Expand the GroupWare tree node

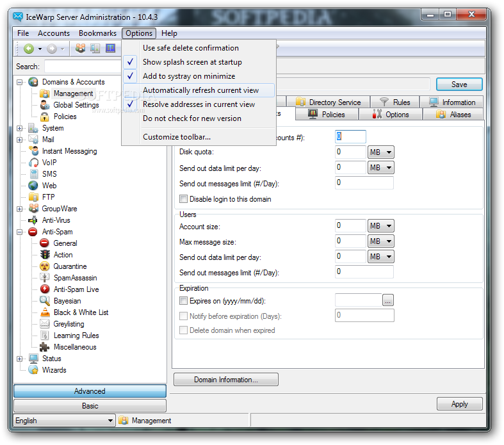click(20, 209)
